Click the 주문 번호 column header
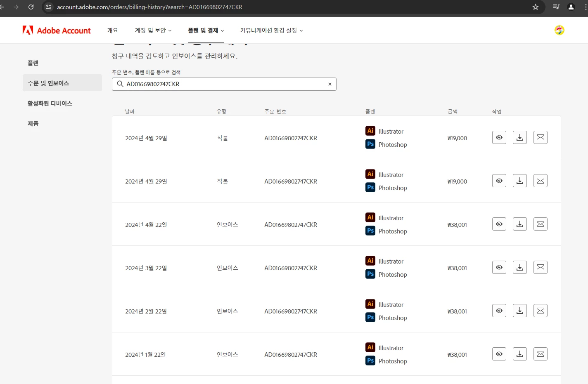The height and width of the screenshot is (384, 588). click(x=275, y=111)
